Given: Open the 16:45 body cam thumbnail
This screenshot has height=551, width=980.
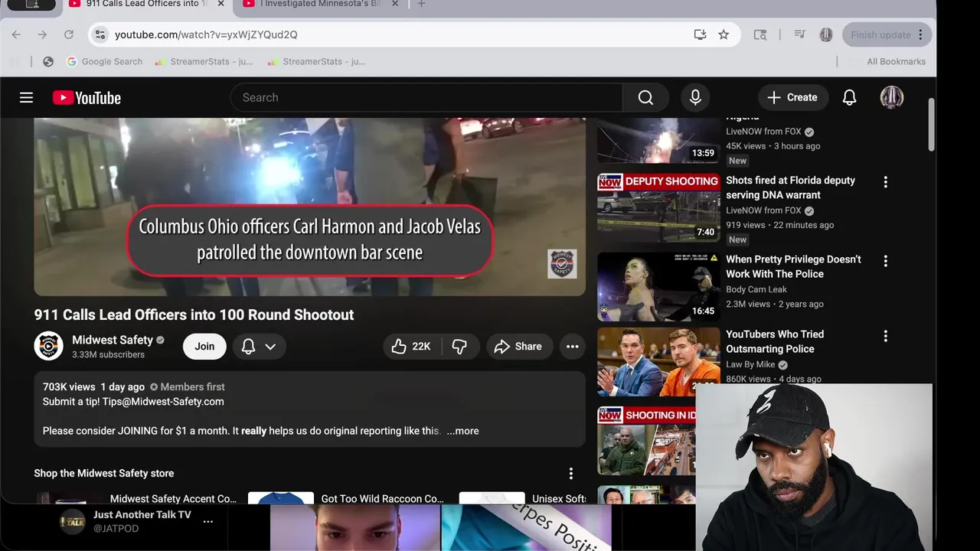Looking at the screenshot, I should 658,286.
